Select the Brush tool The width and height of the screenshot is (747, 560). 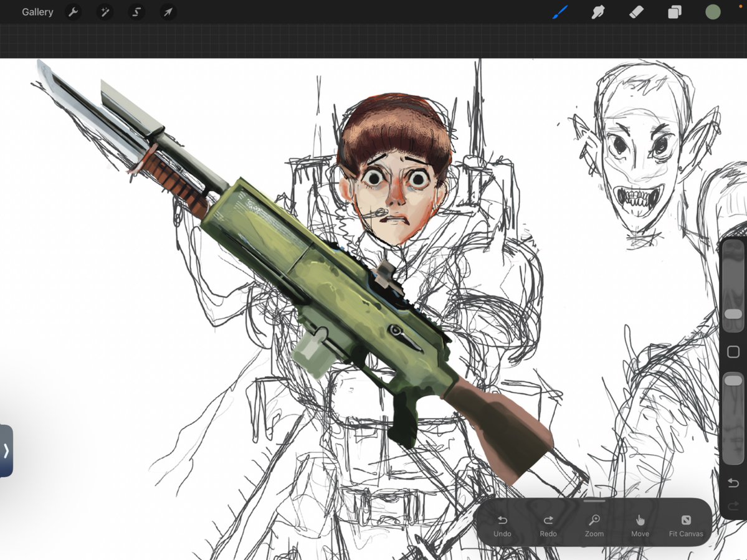(x=560, y=12)
